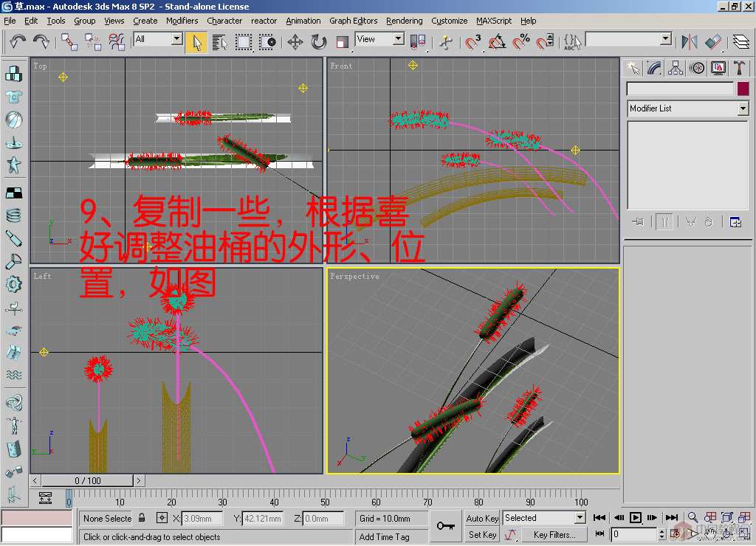Viewport: 756px width, 546px height.
Task: Switch to the Utilities hammer panel
Action: [739, 69]
